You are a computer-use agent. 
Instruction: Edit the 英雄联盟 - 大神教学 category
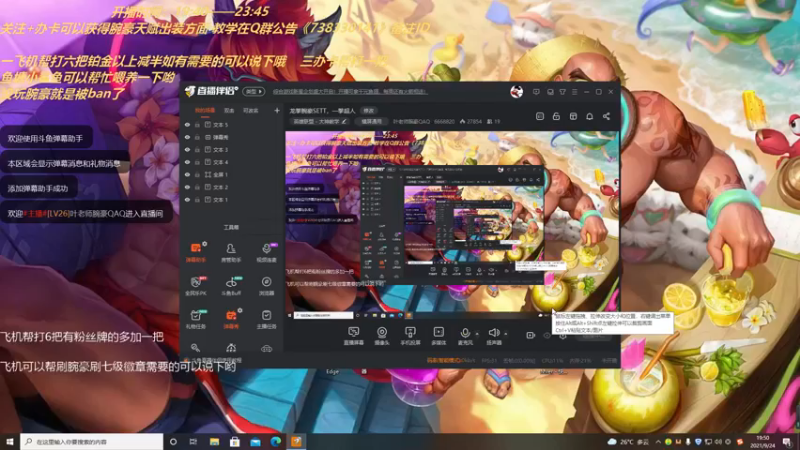click(319, 122)
